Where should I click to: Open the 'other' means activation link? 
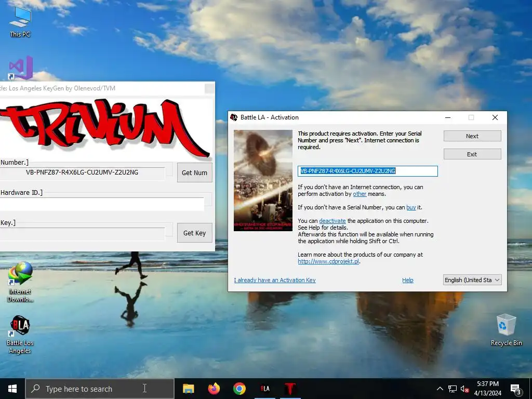coord(360,194)
